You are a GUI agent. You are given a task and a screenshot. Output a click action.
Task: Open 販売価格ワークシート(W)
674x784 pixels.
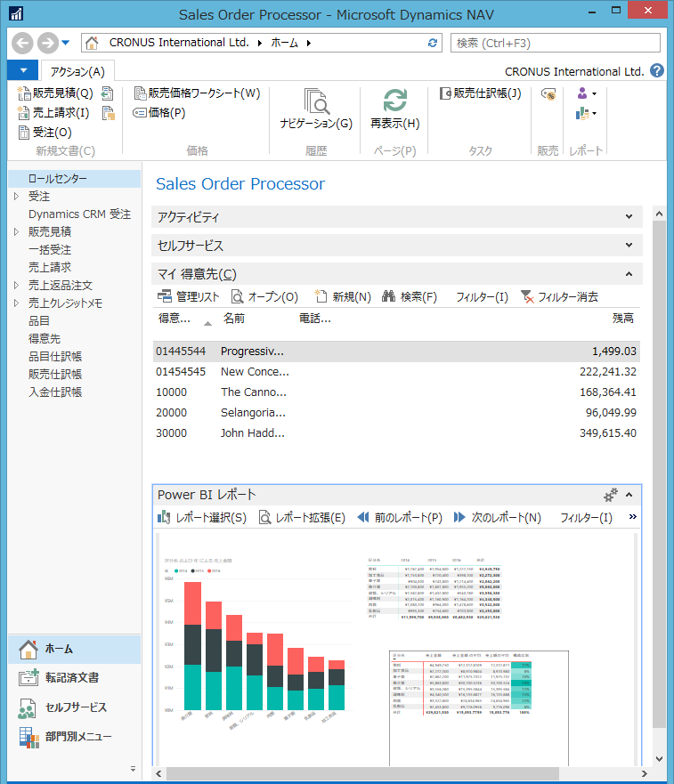coord(197,93)
